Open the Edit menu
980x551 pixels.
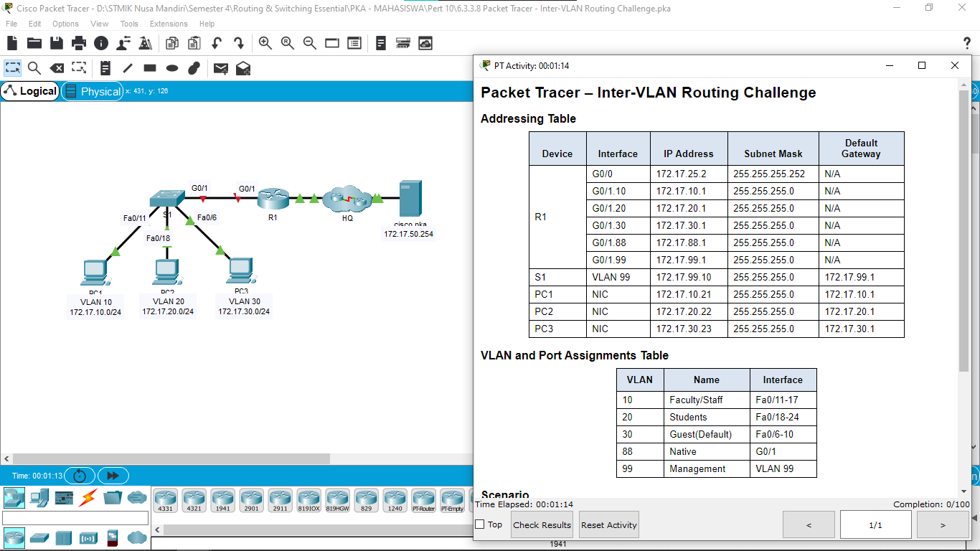click(x=34, y=24)
